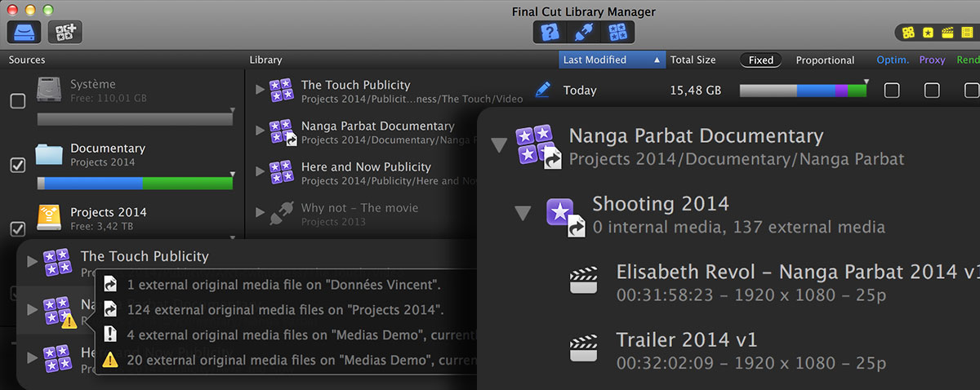
Task: Toggle the yellow filmstrip clips filter icon
Action: [967, 33]
